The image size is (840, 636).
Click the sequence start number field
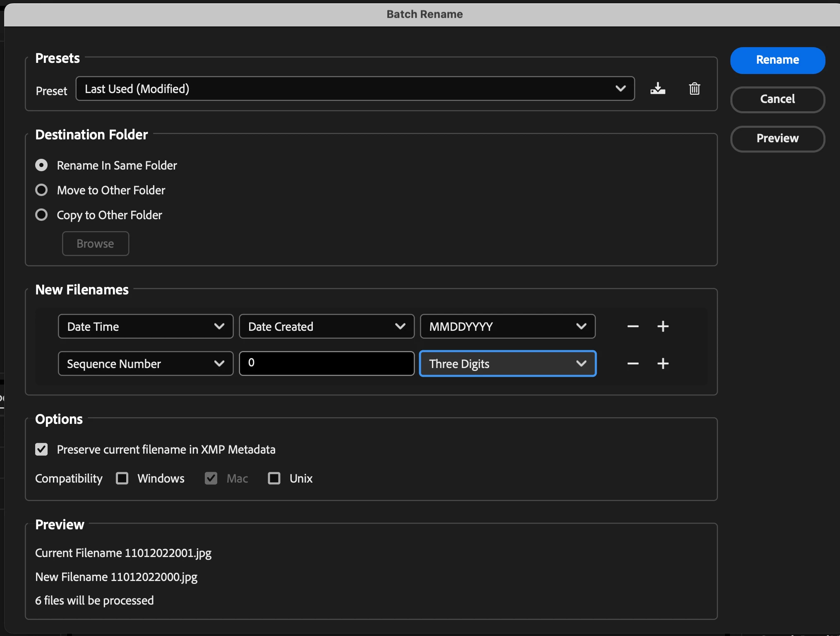tap(326, 363)
